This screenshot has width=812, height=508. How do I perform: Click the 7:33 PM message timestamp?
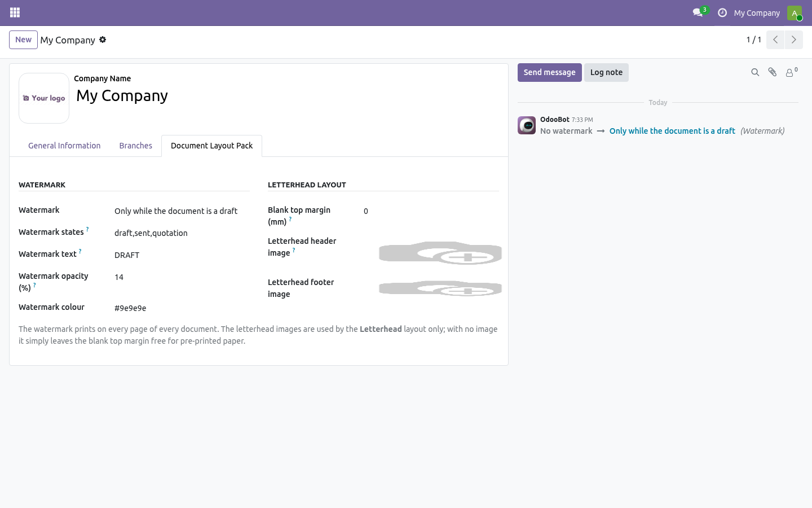click(x=582, y=120)
